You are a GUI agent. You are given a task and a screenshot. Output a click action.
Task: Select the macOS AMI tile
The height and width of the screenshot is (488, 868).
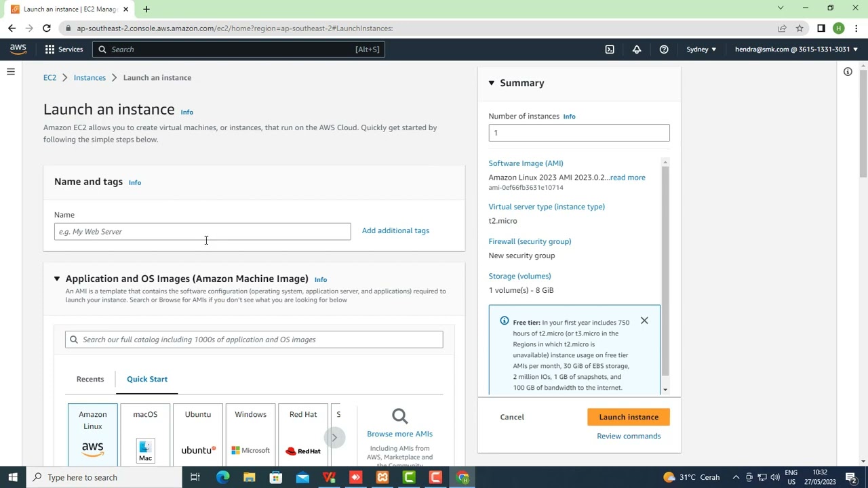[145, 434]
